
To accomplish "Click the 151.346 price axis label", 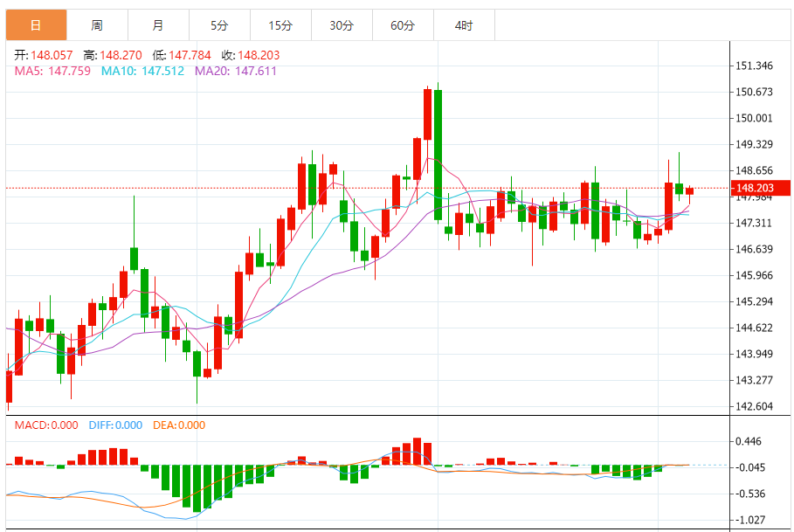I will (755, 66).
